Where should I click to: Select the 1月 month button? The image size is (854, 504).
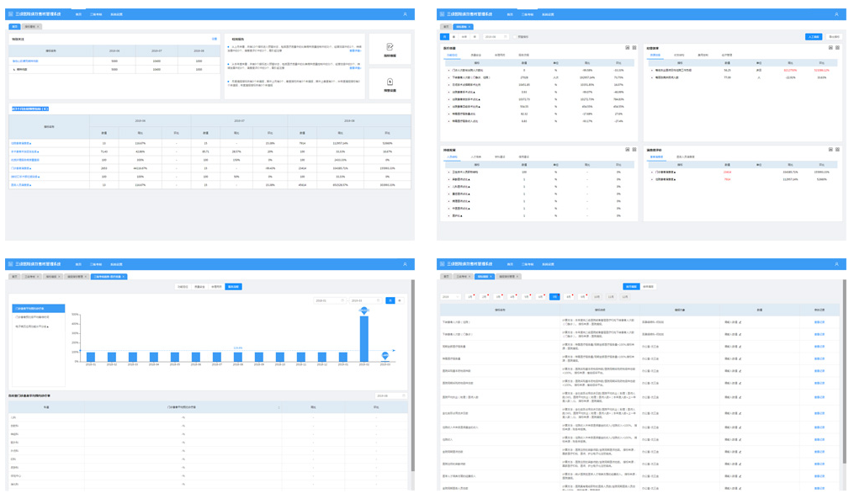coord(470,297)
